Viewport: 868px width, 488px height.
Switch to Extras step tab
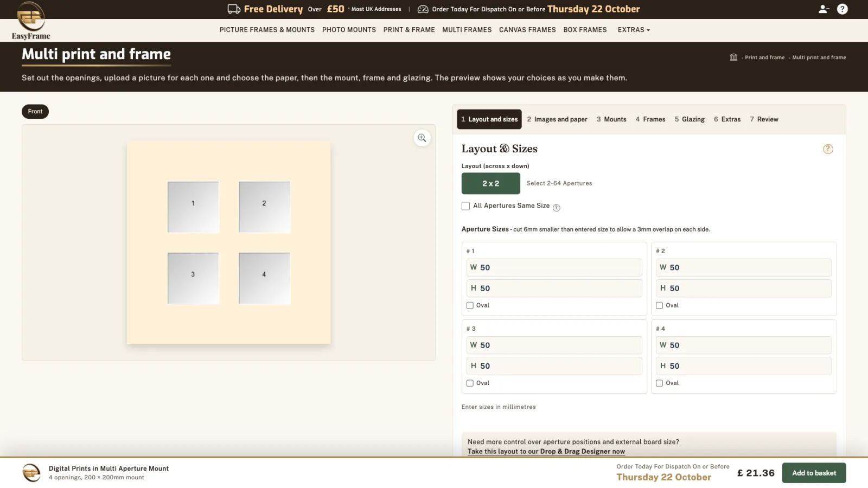727,119
